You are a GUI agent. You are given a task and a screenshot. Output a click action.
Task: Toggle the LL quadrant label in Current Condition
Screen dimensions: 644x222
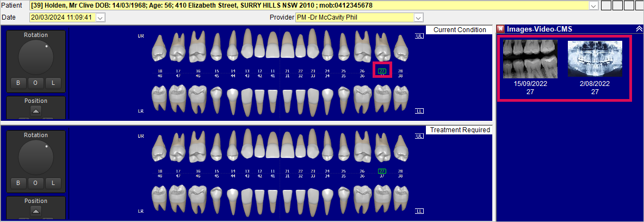[419, 110]
